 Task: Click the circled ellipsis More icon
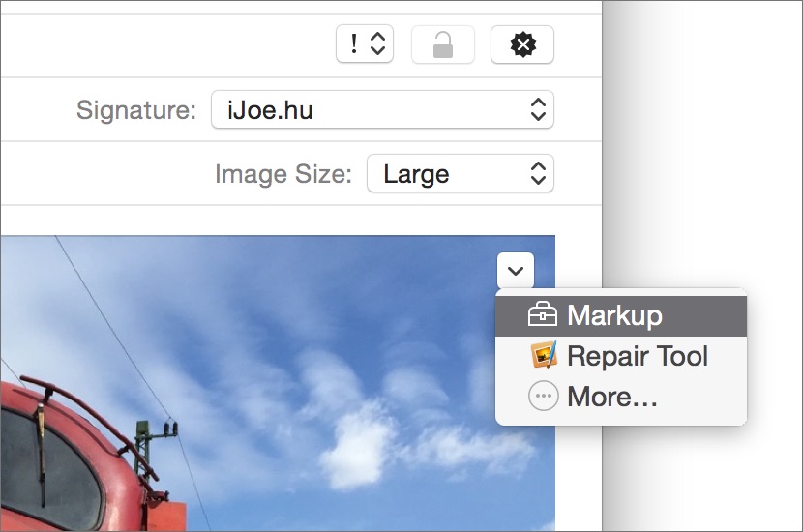pos(544,396)
